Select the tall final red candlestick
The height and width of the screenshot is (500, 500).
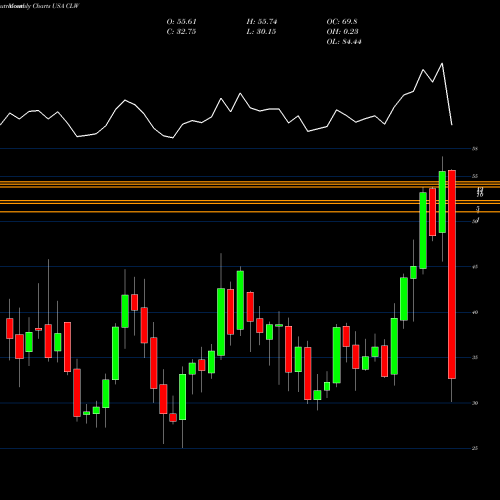pyautogui.click(x=452, y=274)
